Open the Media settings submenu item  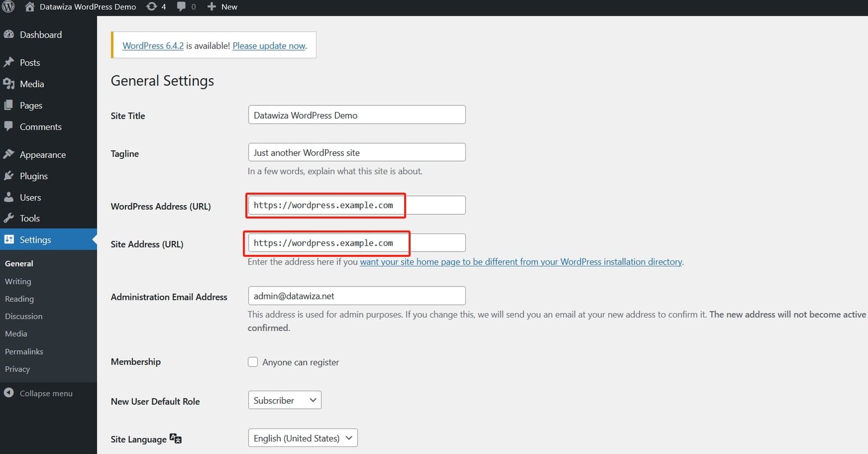pyautogui.click(x=16, y=334)
